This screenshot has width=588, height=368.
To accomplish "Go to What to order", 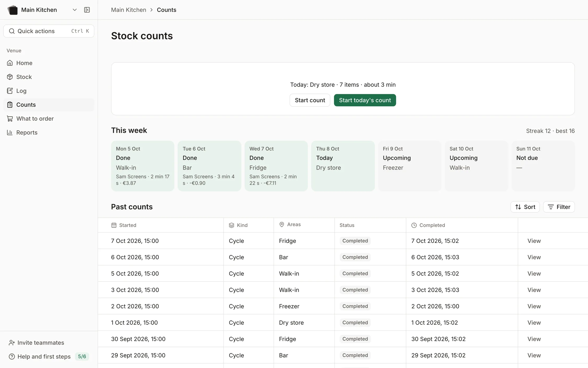I will 49,119.
